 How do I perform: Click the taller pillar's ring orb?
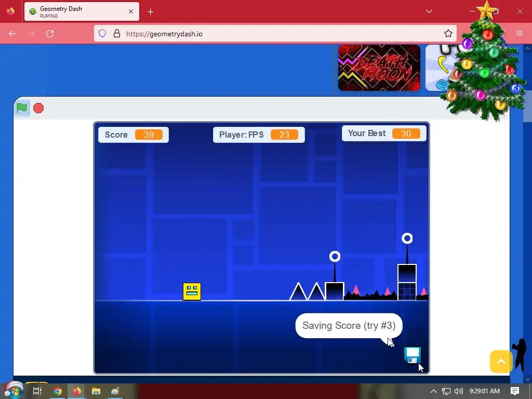click(x=407, y=238)
